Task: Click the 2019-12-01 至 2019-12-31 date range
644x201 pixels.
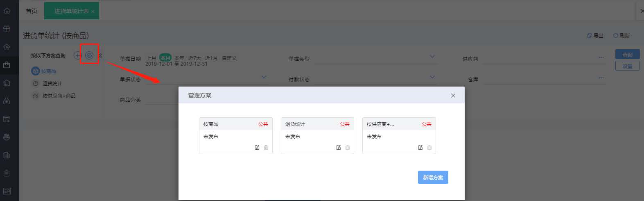Action: click(x=176, y=64)
